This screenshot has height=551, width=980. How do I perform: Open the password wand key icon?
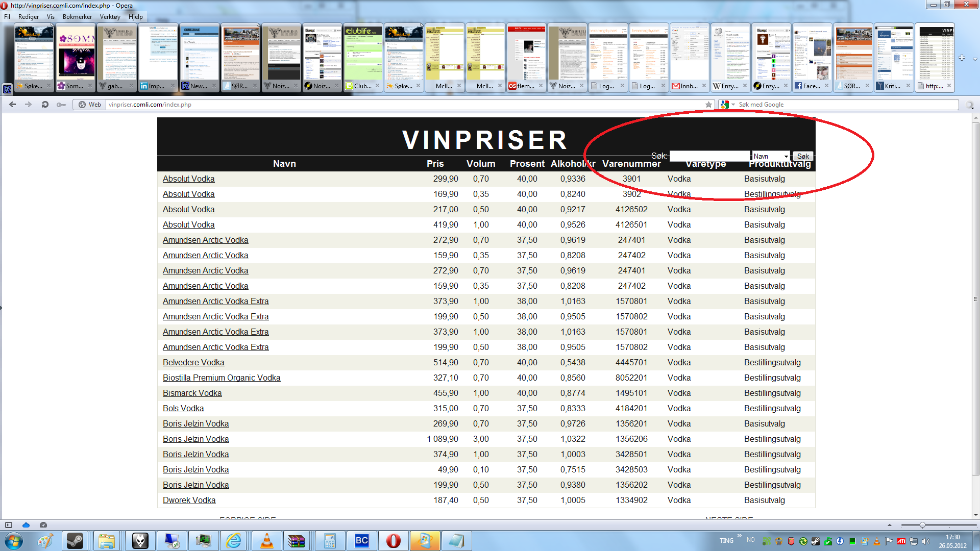(61, 105)
